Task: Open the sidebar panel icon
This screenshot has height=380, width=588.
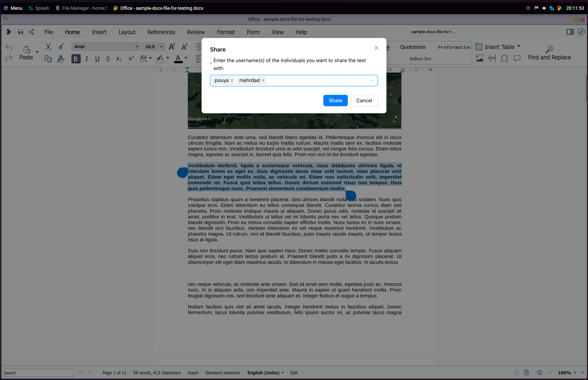Action: coord(570,32)
